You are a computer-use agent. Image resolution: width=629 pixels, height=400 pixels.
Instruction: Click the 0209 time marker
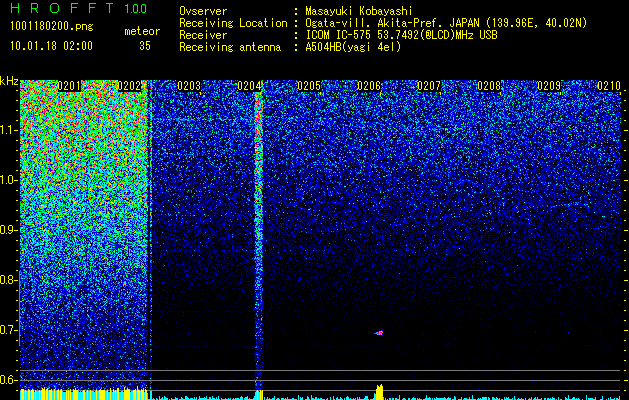[x=549, y=86]
